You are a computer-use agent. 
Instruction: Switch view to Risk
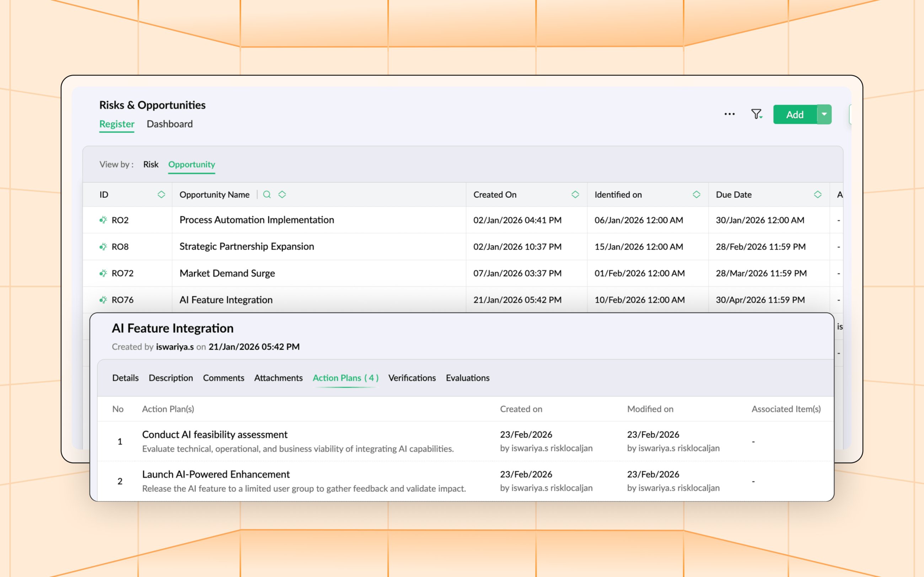coord(150,164)
